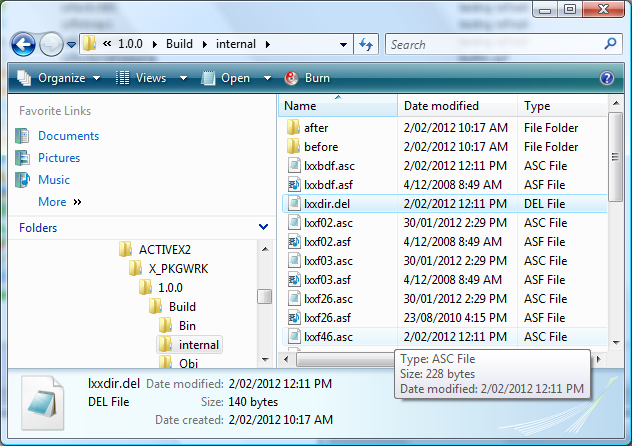Click the Open toolbar button
The width and height of the screenshot is (632, 446).
[x=226, y=78]
